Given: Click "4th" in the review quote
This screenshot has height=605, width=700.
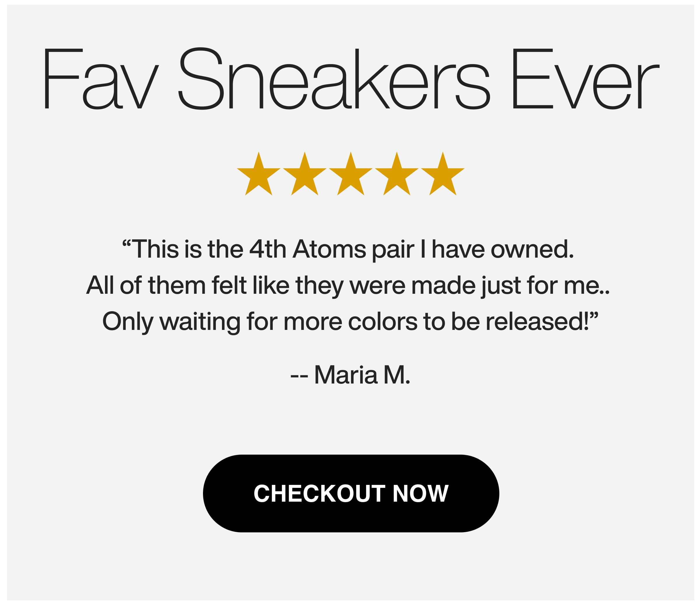Looking at the screenshot, I should pyautogui.click(x=267, y=249).
